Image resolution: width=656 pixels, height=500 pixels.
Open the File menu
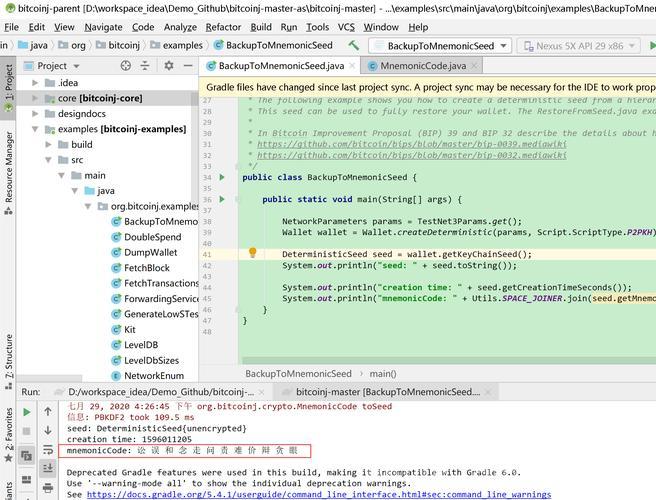(x=11, y=27)
